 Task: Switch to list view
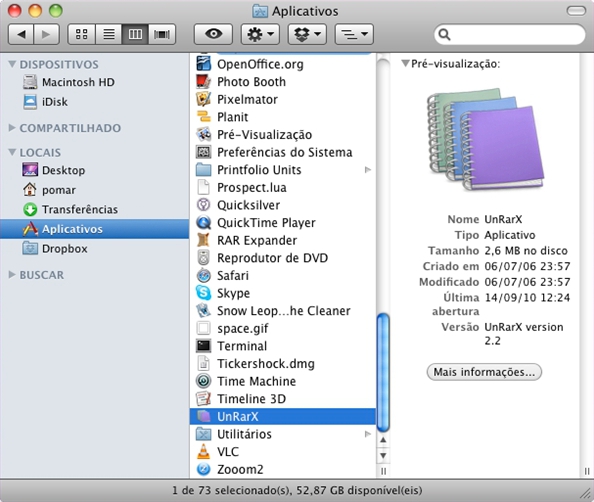(x=109, y=34)
